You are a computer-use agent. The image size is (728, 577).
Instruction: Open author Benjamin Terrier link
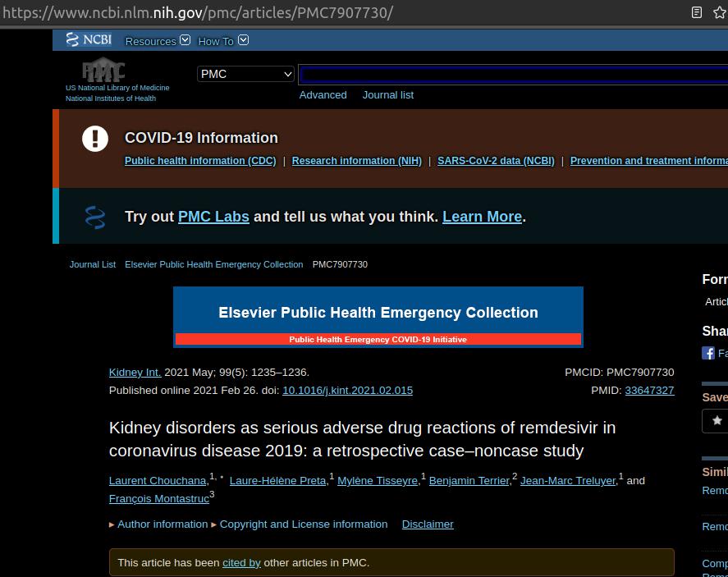[x=469, y=481]
